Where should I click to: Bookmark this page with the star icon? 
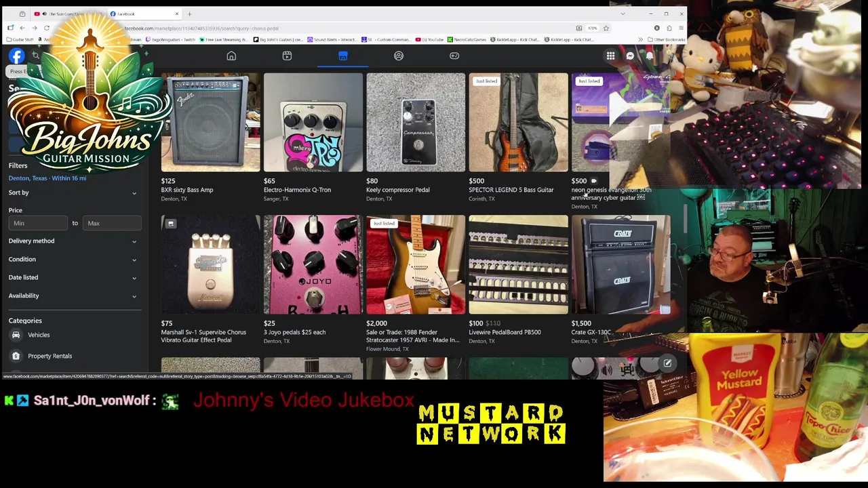(606, 28)
